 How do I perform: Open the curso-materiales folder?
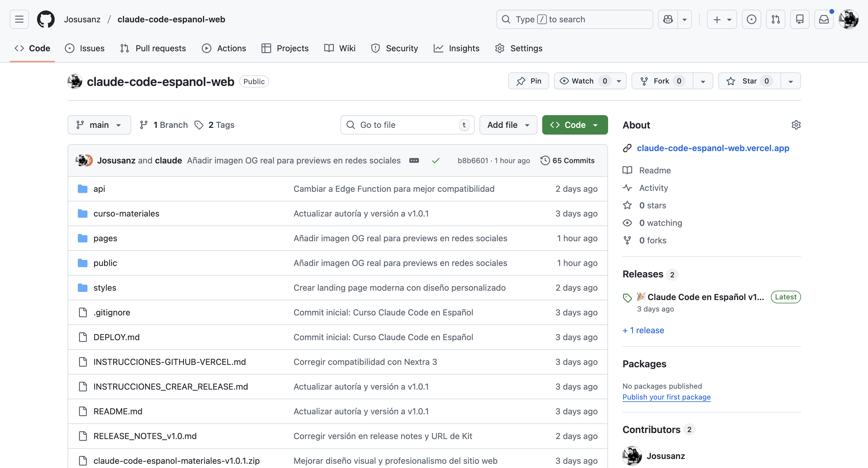pos(126,213)
